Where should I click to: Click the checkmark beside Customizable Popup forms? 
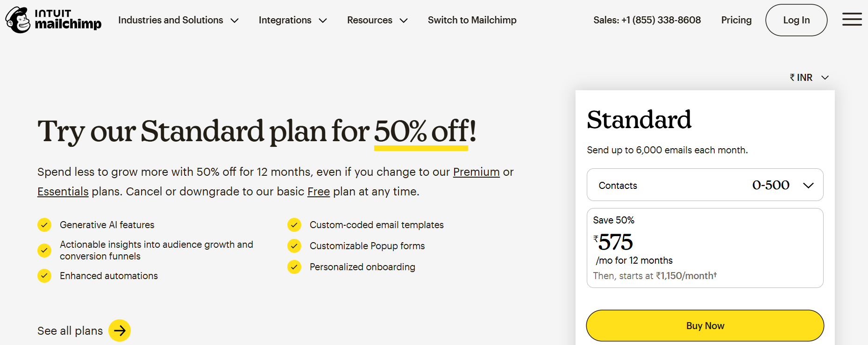click(x=294, y=246)
